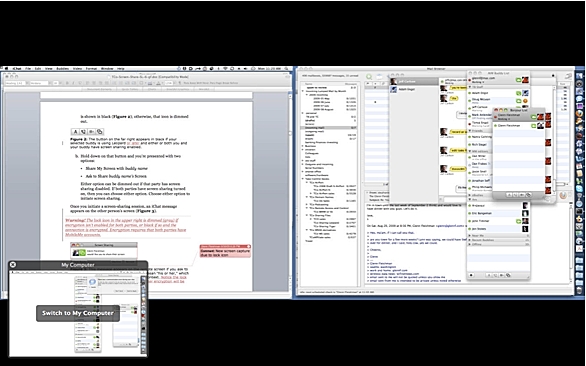Click the My Computer screen thumbnail preview
This screenshot has height=366, width=586.
tap(78, 313)
